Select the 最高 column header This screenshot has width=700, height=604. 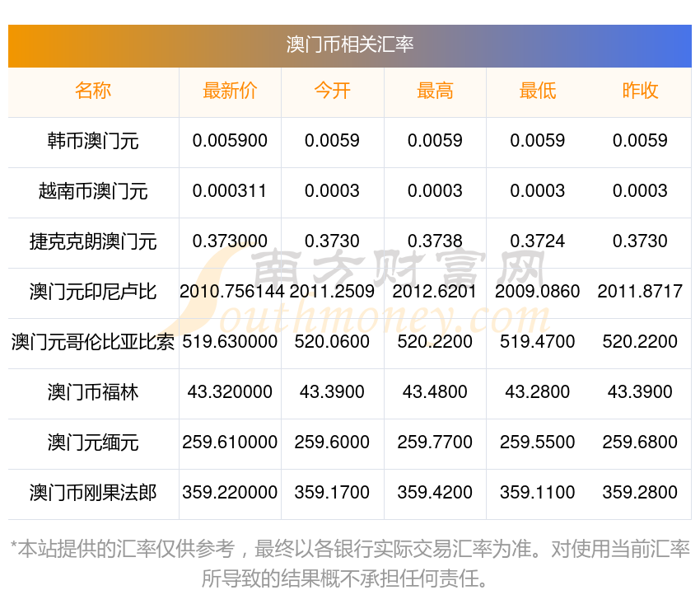tap(435, 91)
